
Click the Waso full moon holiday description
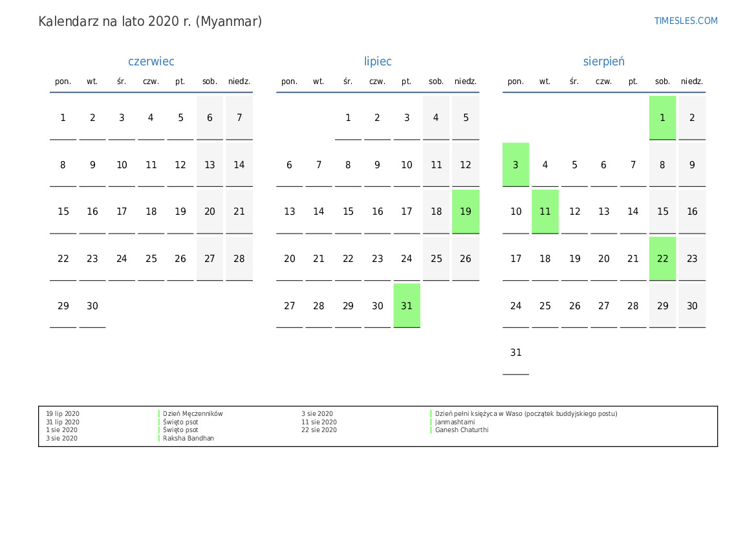(x=526, y=414)
